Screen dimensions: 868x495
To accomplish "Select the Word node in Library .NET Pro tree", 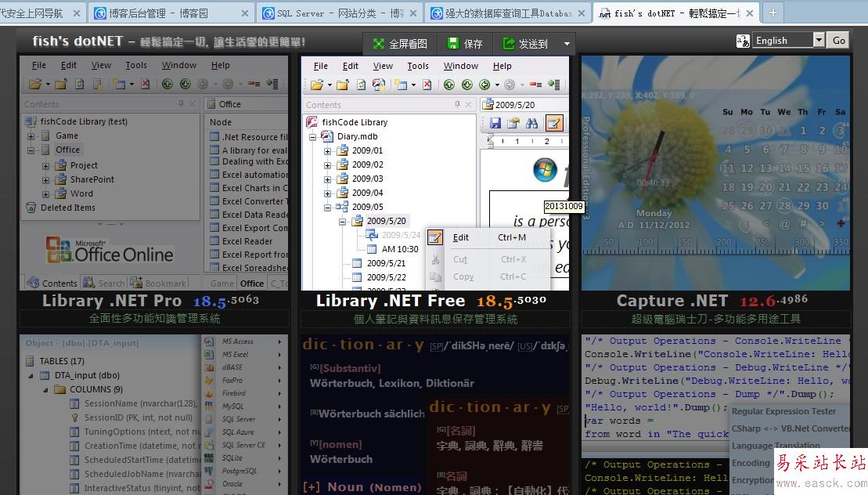I will coord(81,193).
